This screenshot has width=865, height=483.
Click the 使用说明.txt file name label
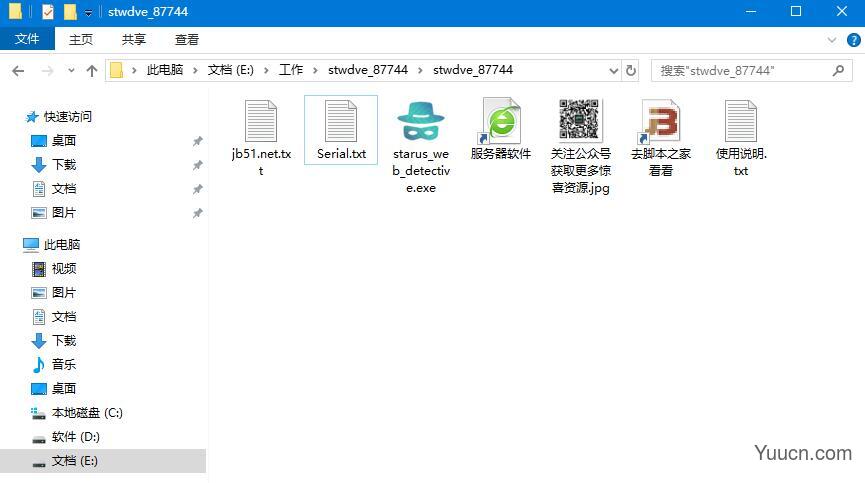point(741,162)
